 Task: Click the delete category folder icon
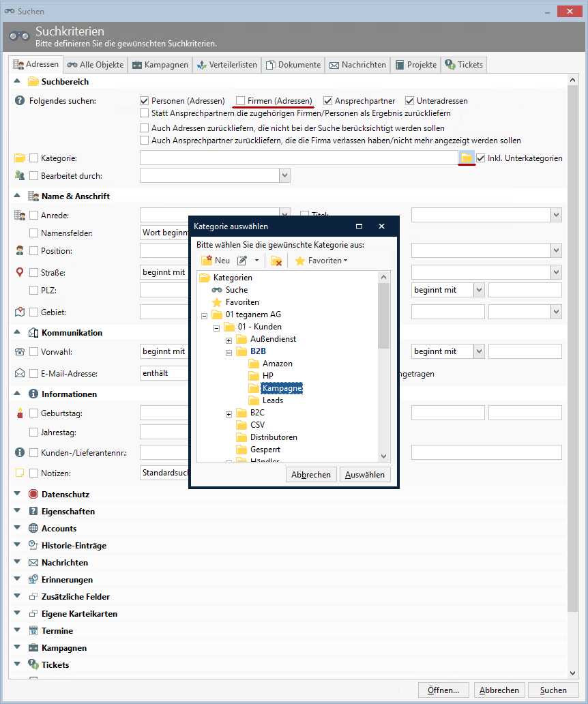pos(276,261)
